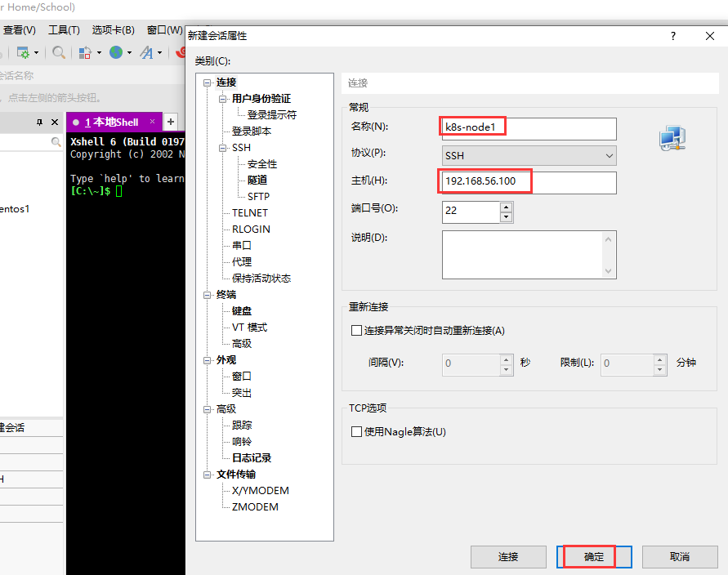Viewport: 728px width, 575px height.
Task: Pin the session manager panel
Action: coord(39,122)
